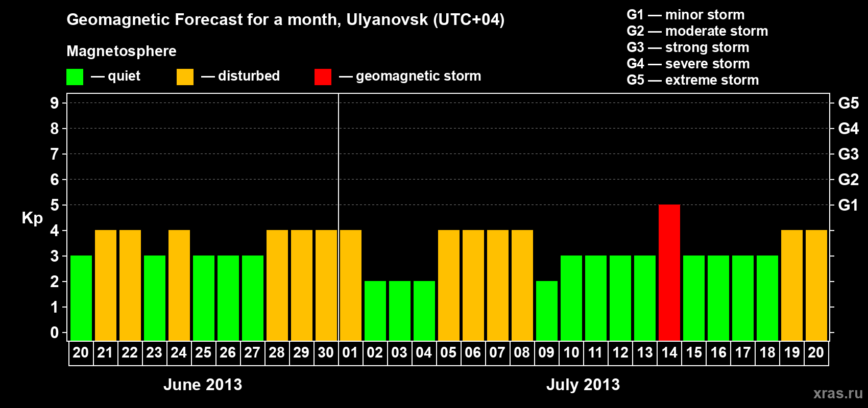Screen dimensions: 868x408
Task: Click date label 06 on the axis
Action: (x=473, y=353)
